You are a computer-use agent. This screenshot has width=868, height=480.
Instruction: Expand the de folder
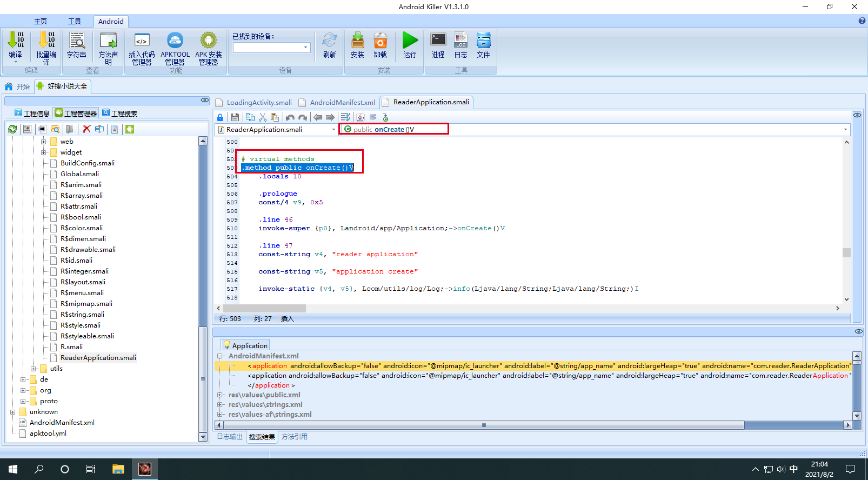tap(23, 379)
